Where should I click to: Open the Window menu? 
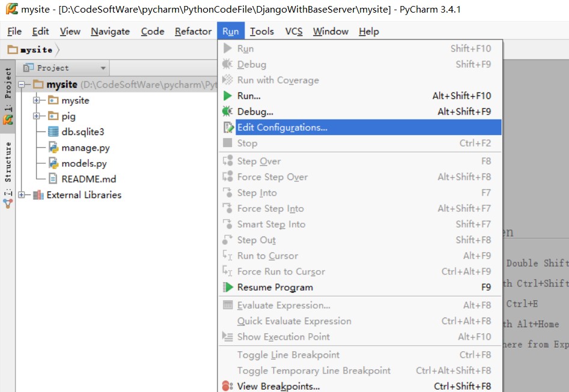coord(330,32)
